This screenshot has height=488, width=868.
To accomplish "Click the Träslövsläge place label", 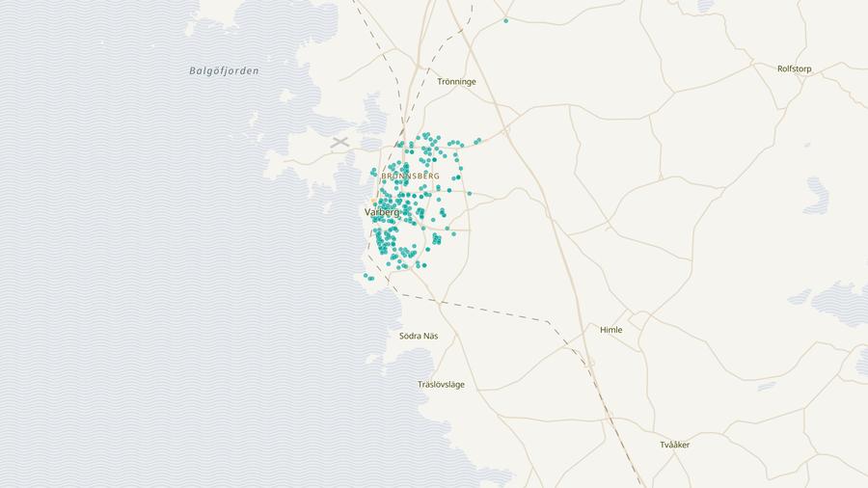I will pos(441,384).
